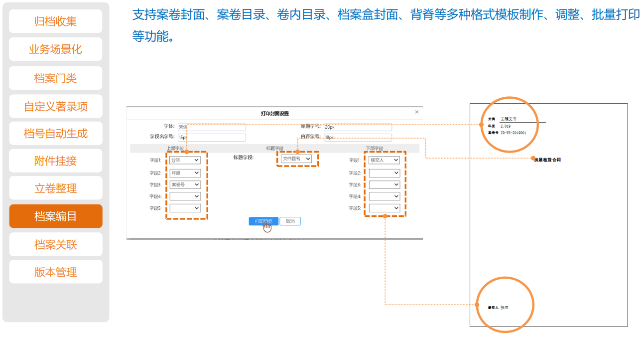Close the 打印封面设置 dialog
Screen dimensions: 644x341
(417, 112)
